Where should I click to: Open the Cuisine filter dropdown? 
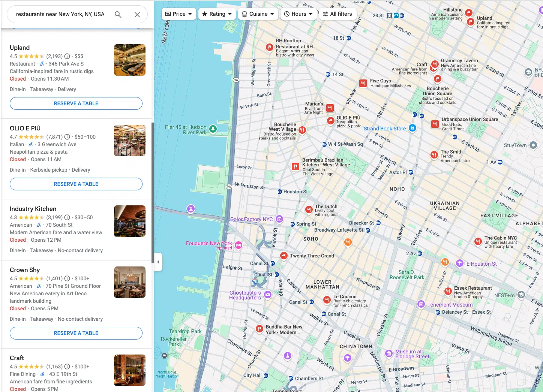point(258,14)
